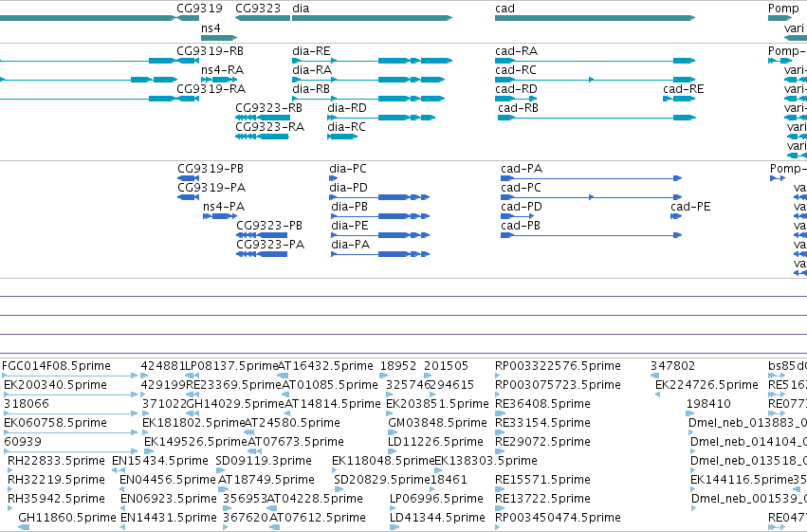Select transcript cad-RC
Screen dimensions: 807x532
(x=595, y=80)
